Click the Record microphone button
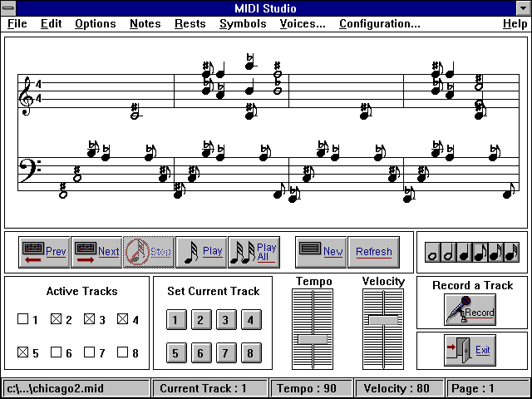This screenshot has height=399, width=532. [x=470, y=311]
